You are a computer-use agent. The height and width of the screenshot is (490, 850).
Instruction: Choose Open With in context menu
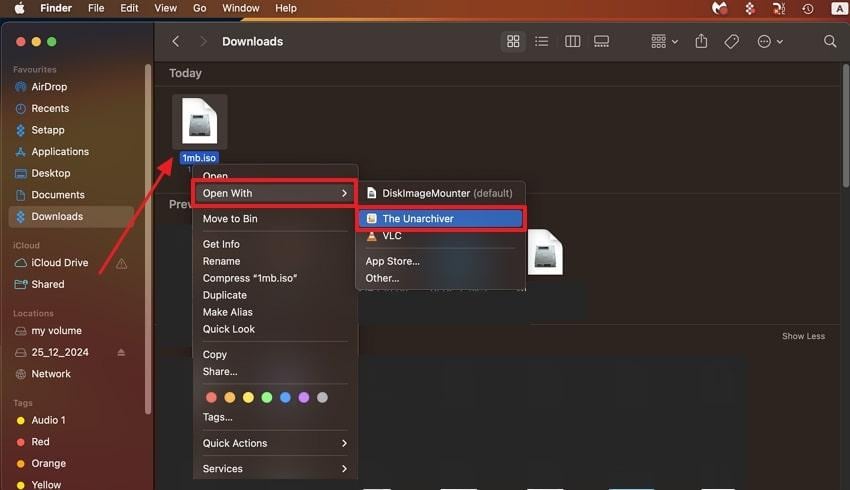[275, 194]
